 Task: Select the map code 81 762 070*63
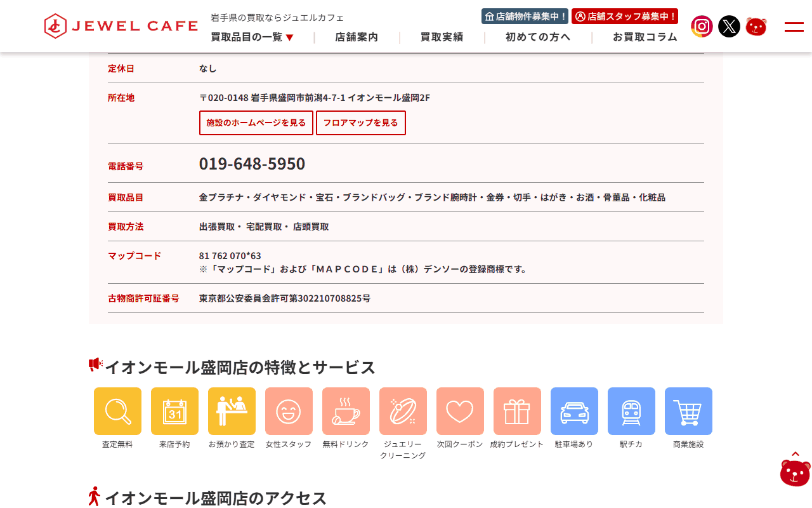pyautogui.click(x=230, y=256)
